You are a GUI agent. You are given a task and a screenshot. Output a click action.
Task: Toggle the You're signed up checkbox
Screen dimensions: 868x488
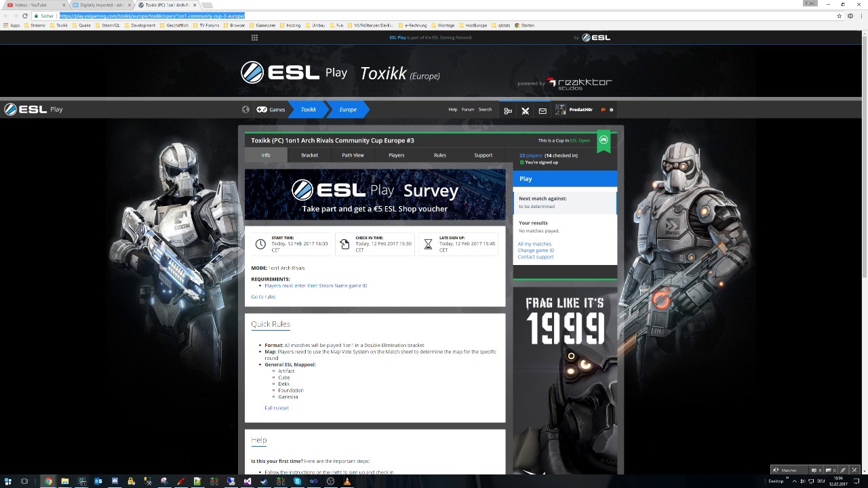pos(521,163)
